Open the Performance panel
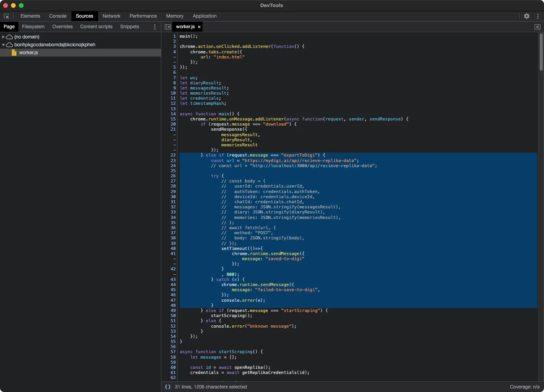 click(143, 16)
